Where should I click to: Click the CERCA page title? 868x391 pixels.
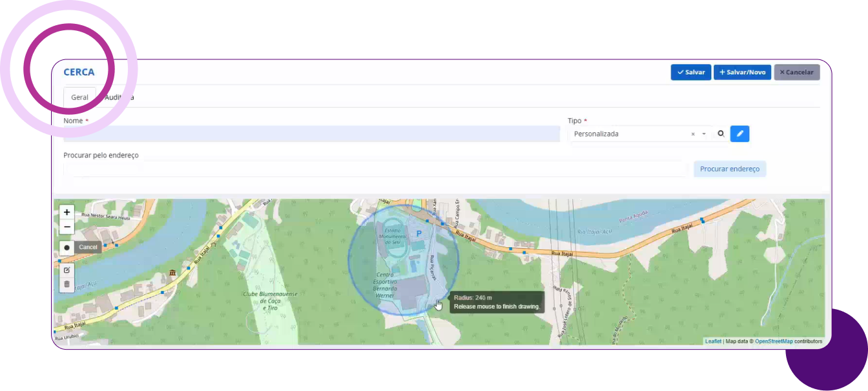click(x=79, y=72)
